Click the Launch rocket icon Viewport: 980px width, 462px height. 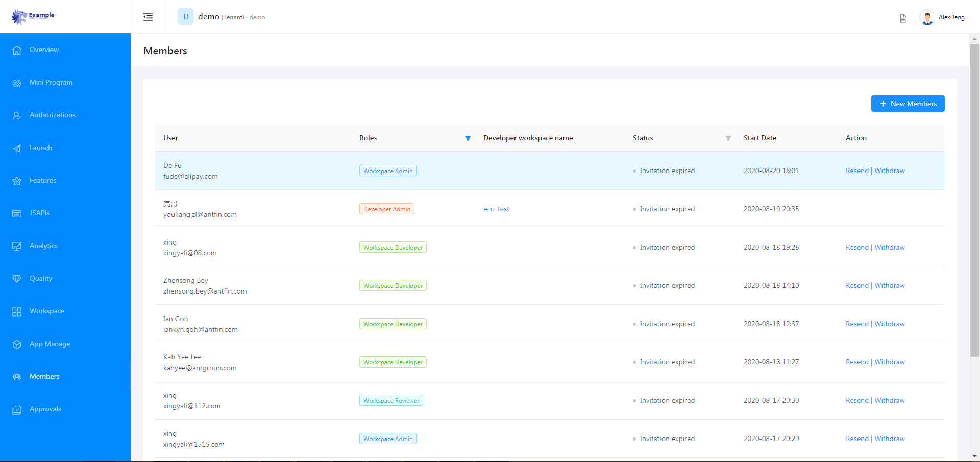pos(17,148)
